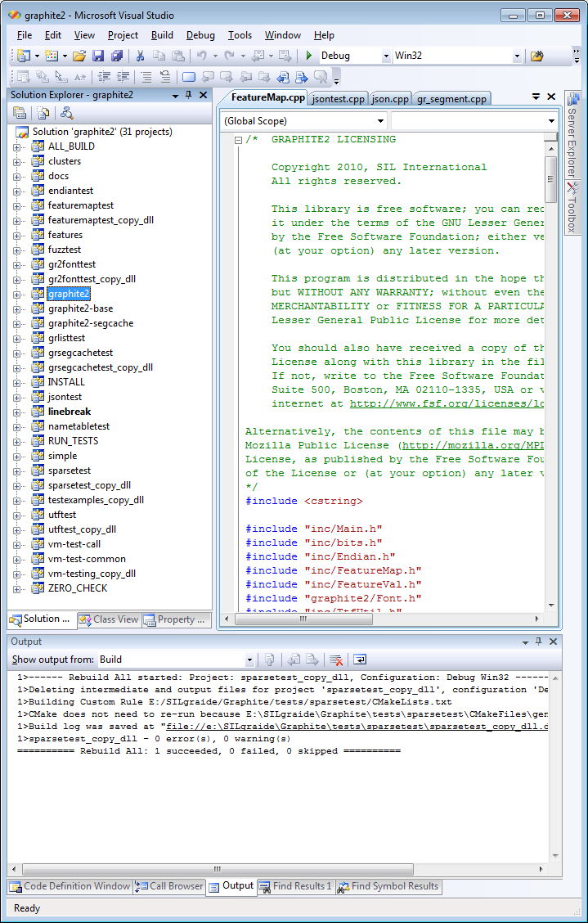Click the New Project toolbar icon
Viewport: 588px width, 923px height.
coord(25,56)
